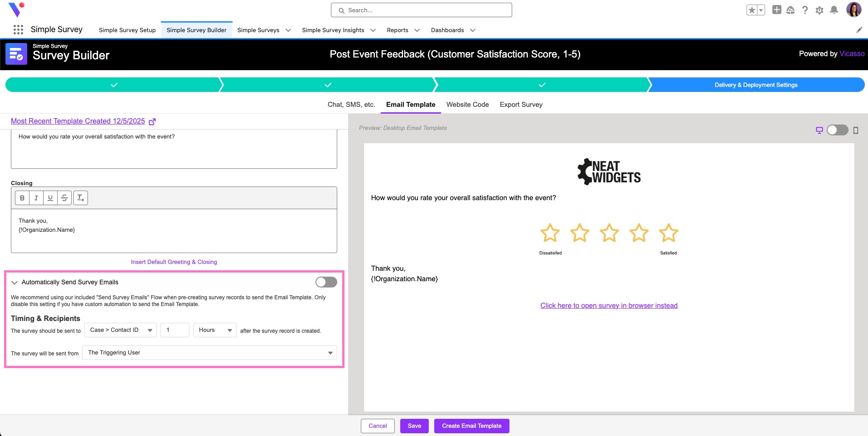
Task: Open external link icon beside Most Recent Template
Action: (x=152, y=121)
